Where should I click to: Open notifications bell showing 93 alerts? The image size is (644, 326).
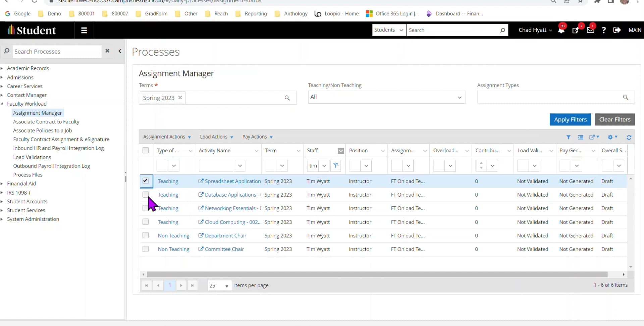click(x=561, y=30)
